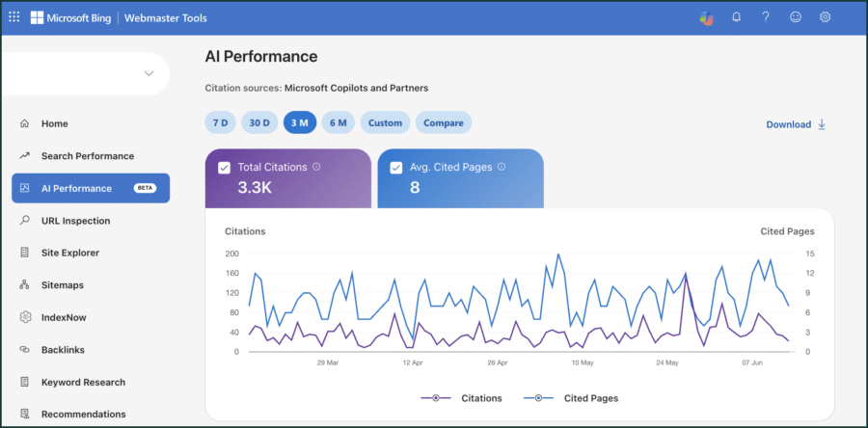Uncheck the Total Citations checkbox

224,168
